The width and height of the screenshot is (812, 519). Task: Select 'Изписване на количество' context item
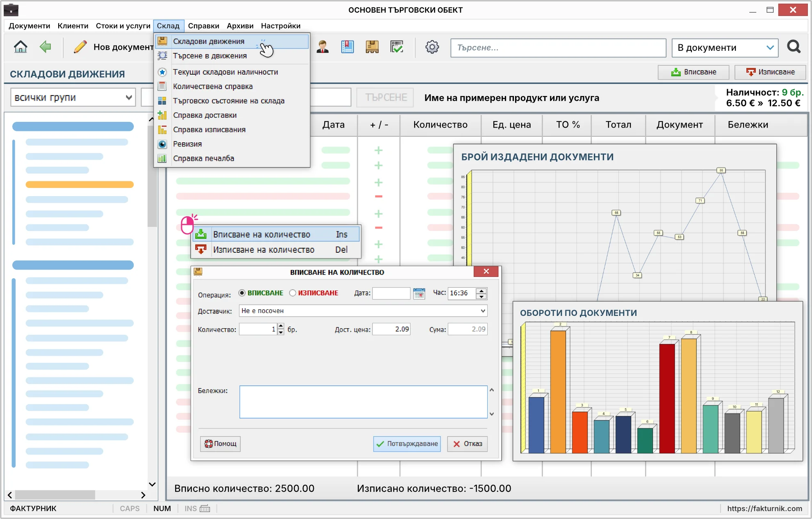[x=276, y=250]
